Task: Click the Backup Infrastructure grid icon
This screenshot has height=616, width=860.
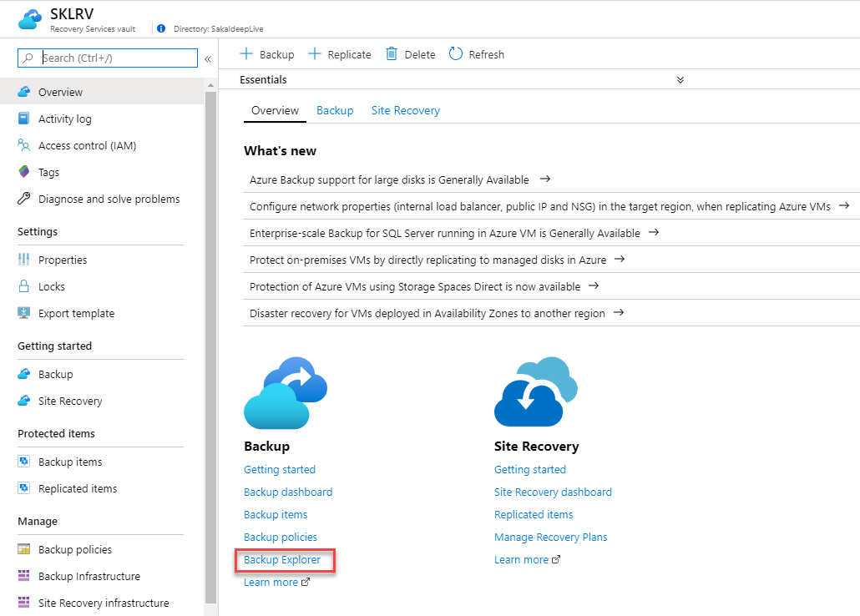Action: [23, 575]
